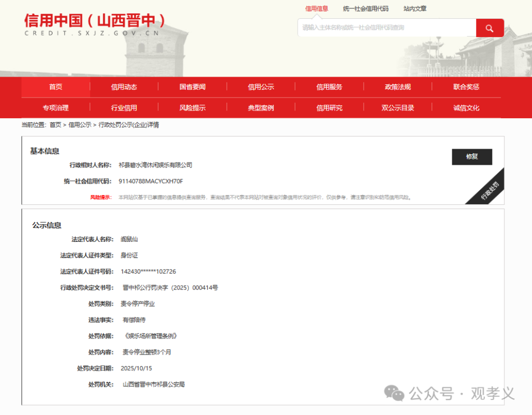Open the 信用服务 navigation menu
The width and height of the screenshot is (532, 415).
(x=329, y=87)
